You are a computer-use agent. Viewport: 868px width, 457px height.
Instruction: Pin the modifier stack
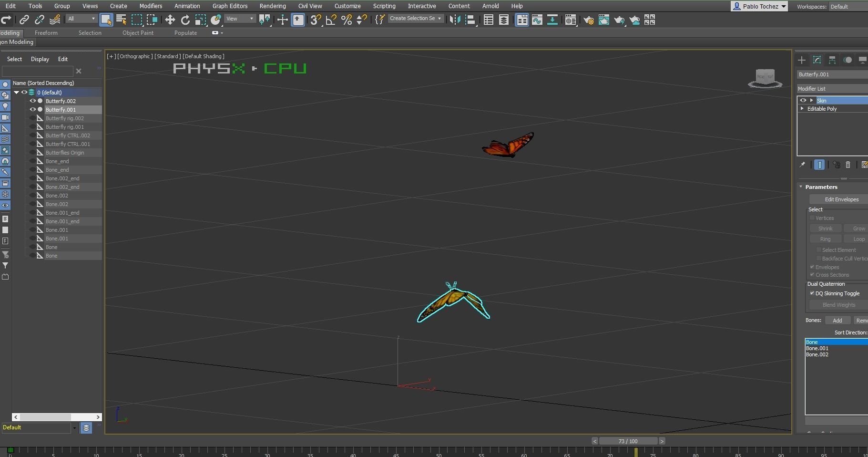point(803,165)
